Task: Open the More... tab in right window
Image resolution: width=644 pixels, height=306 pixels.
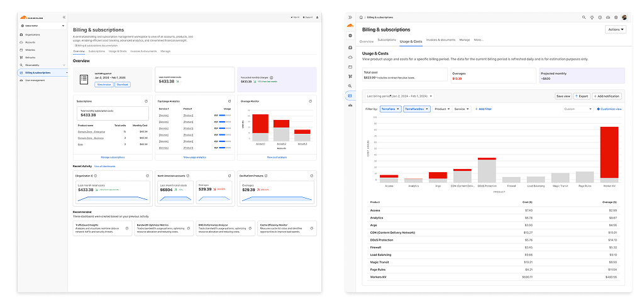Action: coord(479,40)
